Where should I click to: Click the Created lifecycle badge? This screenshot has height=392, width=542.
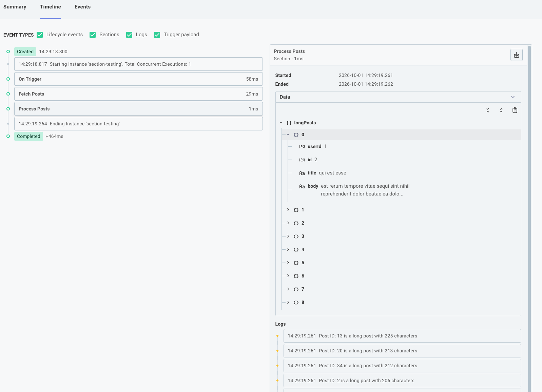(x=25, y=51)
